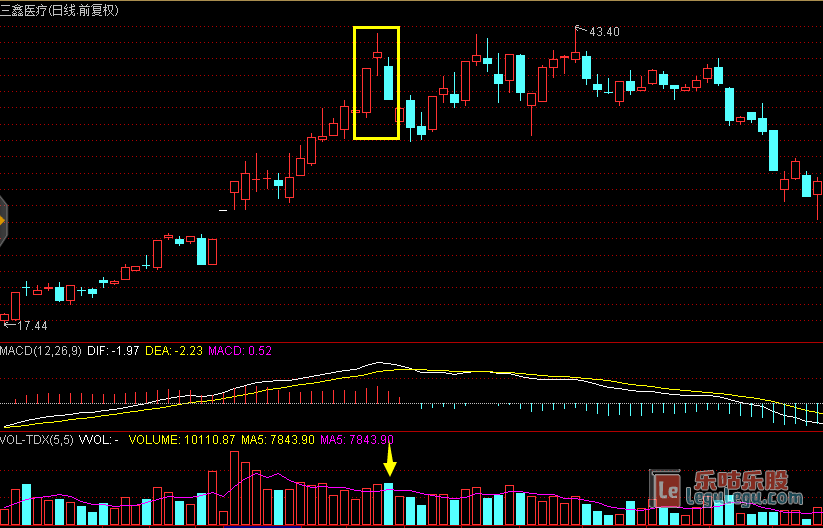Select the 17.44 low price label
Image resolution: width=823 pixels, height=528 pixels.
(x=32, y=326)
